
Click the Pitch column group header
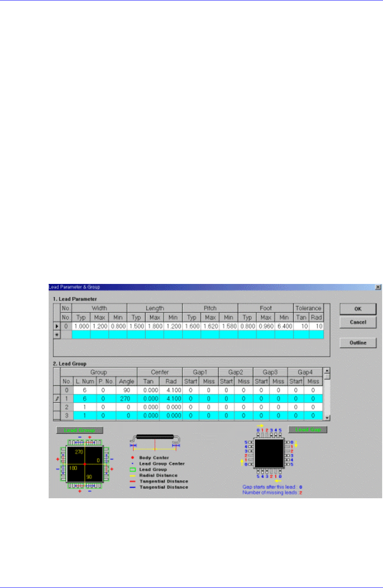coord(210,308)
